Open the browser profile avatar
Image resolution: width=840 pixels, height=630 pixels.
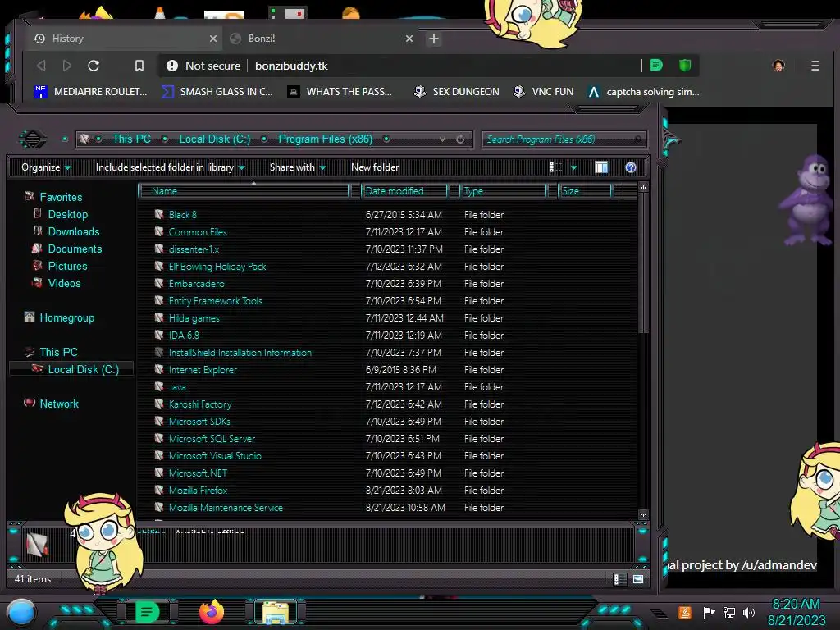(x=778, y=66)
